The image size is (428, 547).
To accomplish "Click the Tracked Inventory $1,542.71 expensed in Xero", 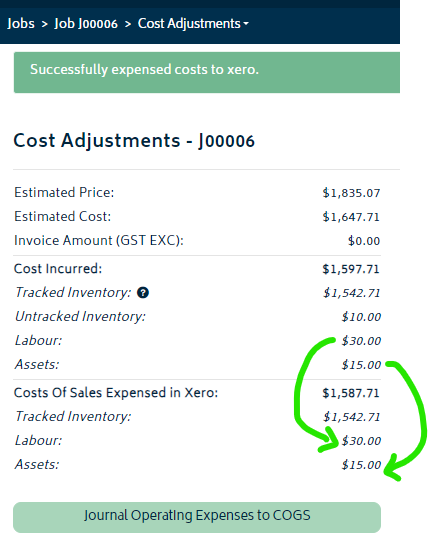I will point(352,417).
